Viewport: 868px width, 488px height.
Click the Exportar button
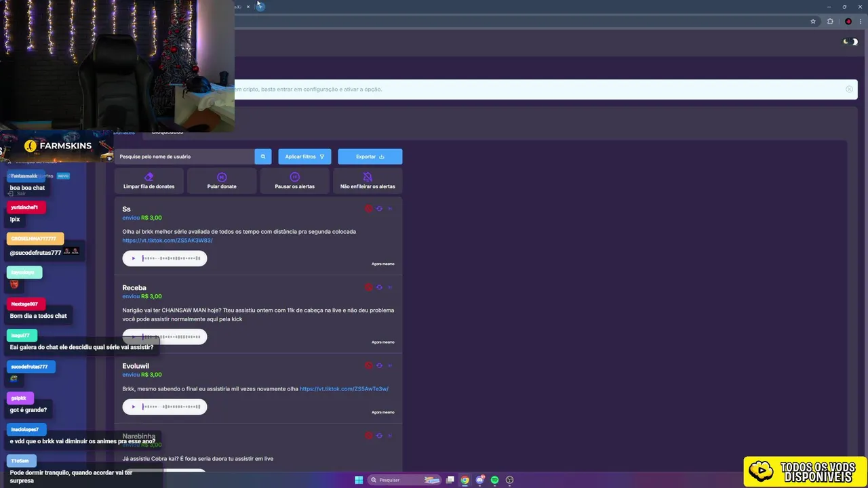tap(370, 157)
